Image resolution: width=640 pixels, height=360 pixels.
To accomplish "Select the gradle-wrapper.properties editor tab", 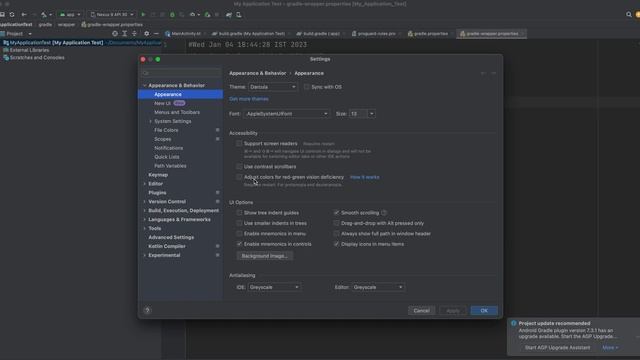I will [x=491, y=34].
